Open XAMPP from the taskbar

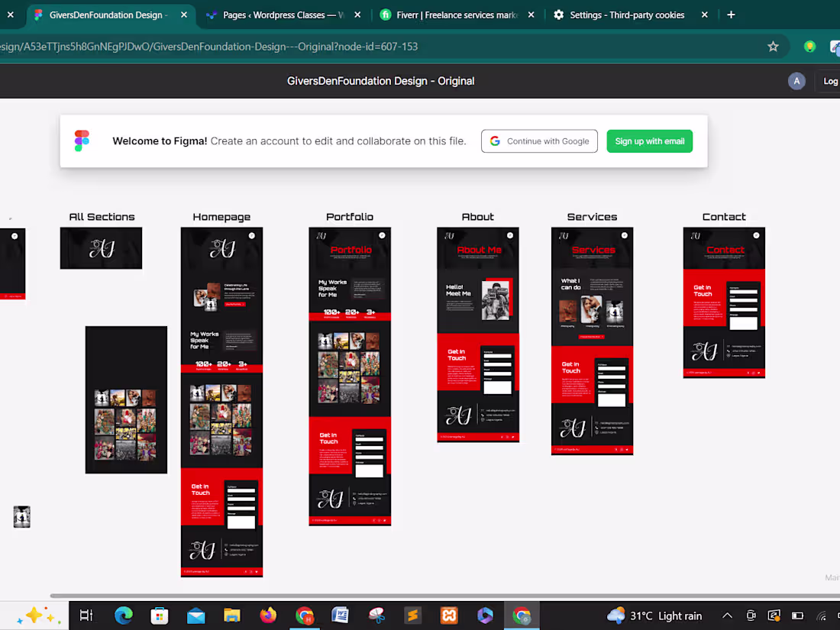[448, 615]
